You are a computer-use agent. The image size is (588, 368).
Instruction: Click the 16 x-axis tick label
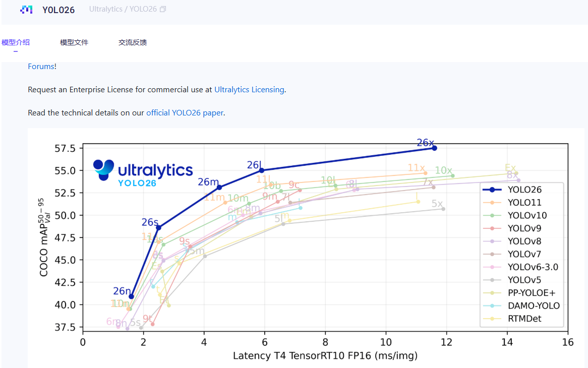pyautogui.click(x=568, y=342)
